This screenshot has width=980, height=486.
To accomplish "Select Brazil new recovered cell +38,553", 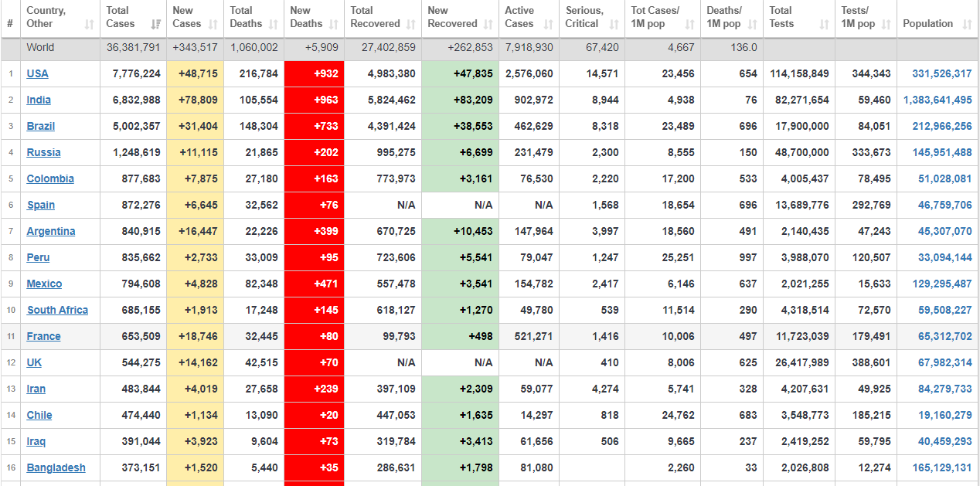I will [x=461, y=127].
